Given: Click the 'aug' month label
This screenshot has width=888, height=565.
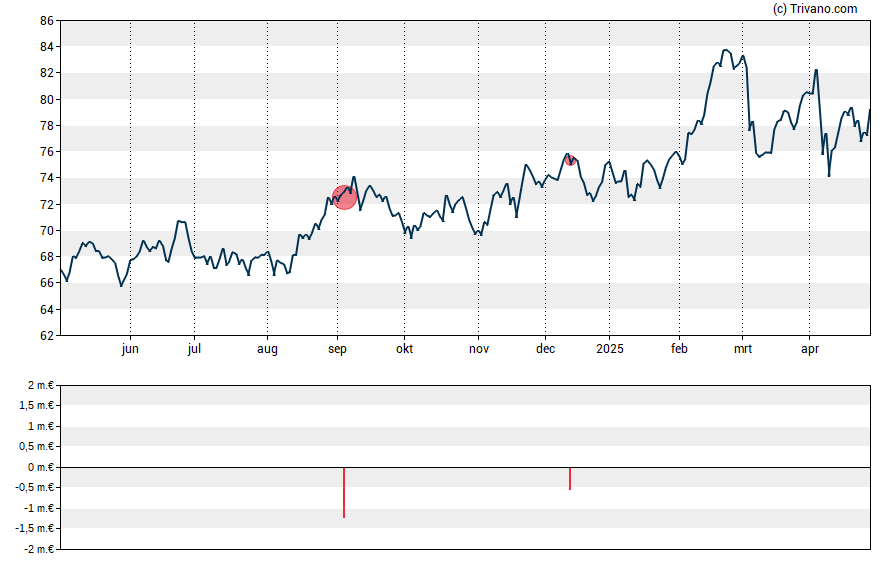Looking at the screenshot, I should click(267, 349).
